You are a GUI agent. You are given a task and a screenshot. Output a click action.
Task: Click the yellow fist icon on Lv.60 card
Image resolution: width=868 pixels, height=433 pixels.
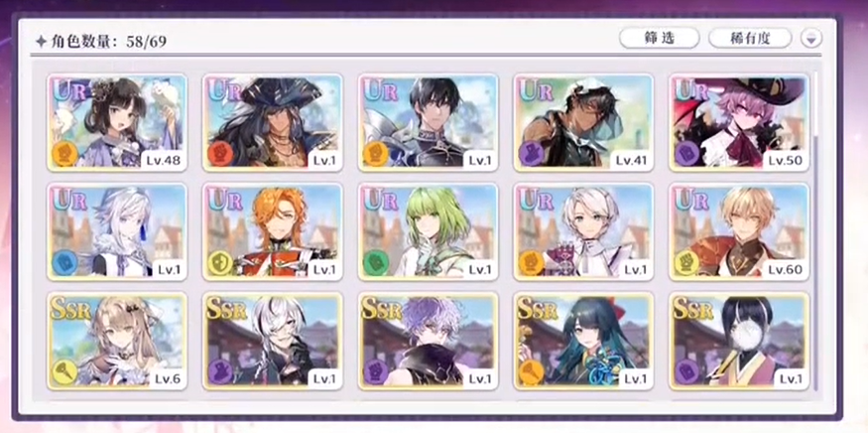[x=687, y=263]
